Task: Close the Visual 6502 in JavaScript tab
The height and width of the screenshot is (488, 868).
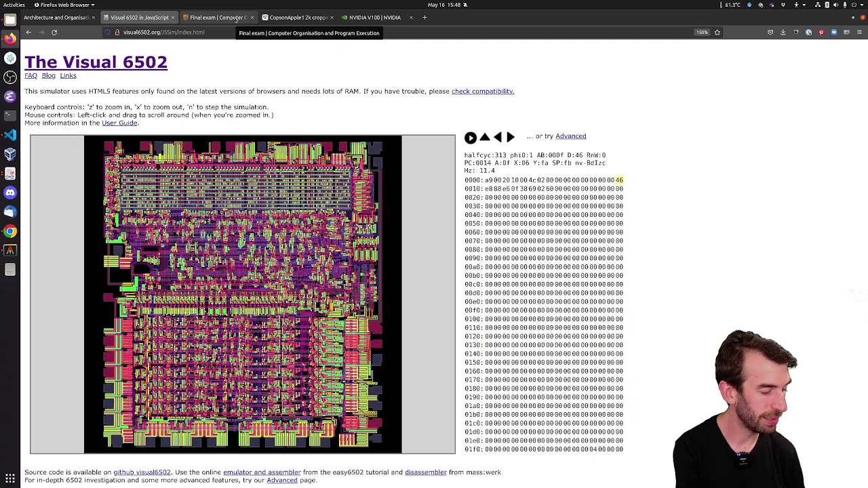Action: pos(173,17)
